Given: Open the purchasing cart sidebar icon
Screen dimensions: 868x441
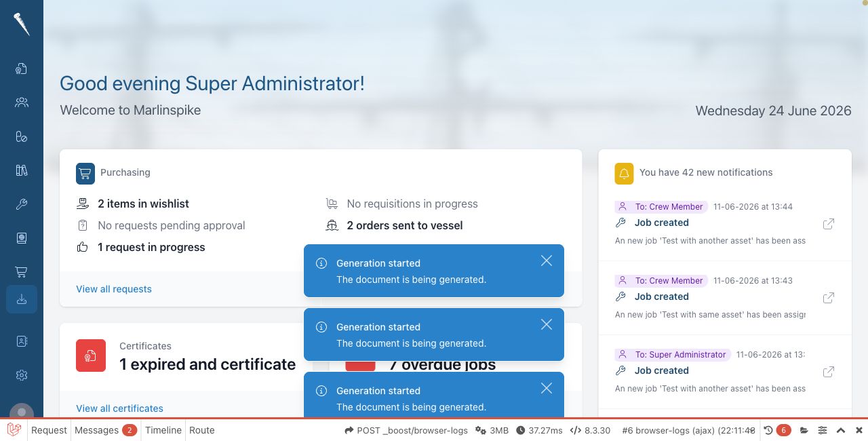Looking at the screenshot, I should (x=22, y=272).
